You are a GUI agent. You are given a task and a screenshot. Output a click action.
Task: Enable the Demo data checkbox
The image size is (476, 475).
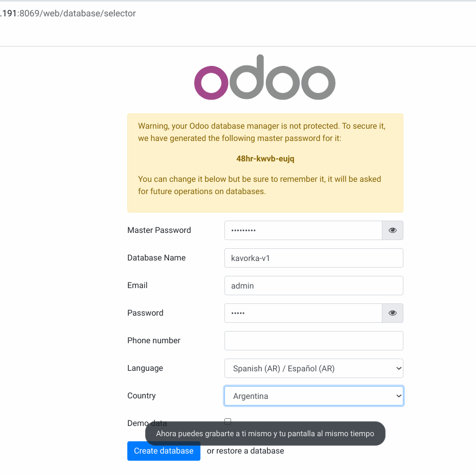pos(228,421)
